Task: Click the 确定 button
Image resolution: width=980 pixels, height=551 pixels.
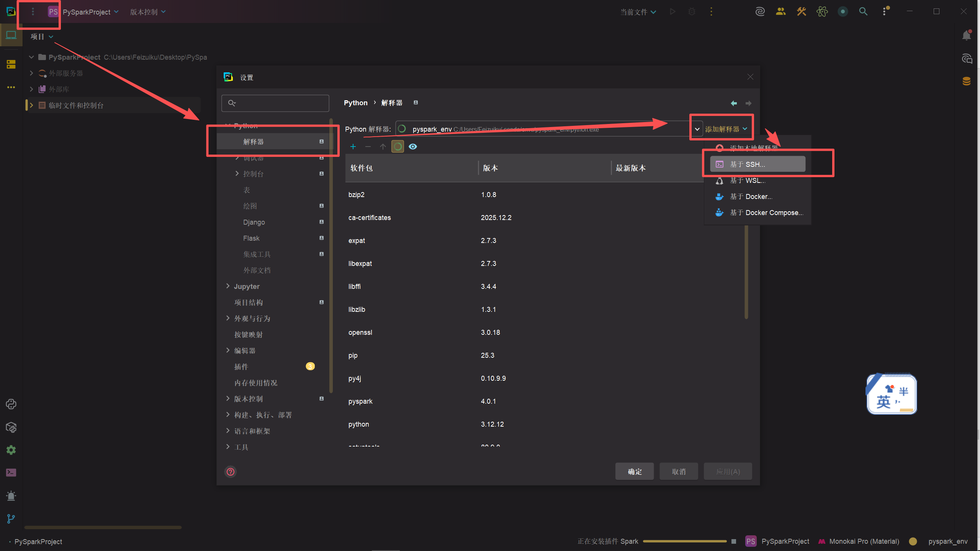Action: coord(635,472)
